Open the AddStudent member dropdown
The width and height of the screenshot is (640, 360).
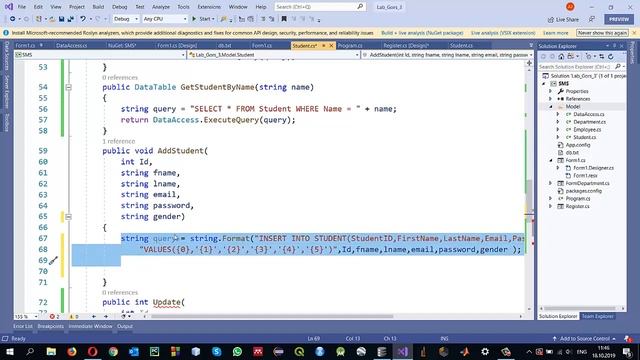point(447,54)
